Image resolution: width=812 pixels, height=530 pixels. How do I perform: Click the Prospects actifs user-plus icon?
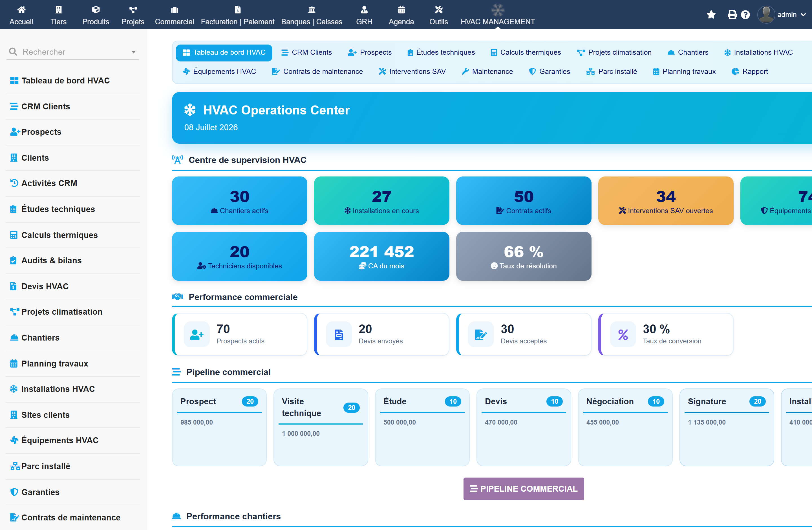click(x=197, y=335)
